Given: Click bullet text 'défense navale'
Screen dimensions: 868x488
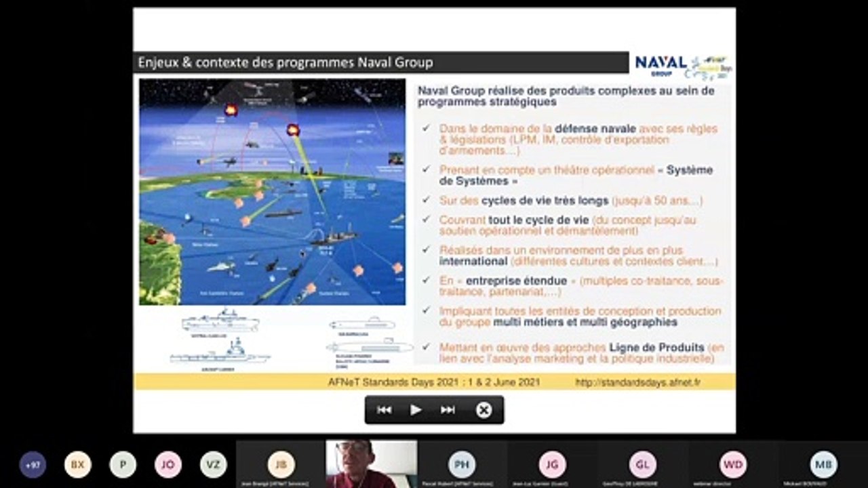Looking at the screenshot, I should pos(595,128).
